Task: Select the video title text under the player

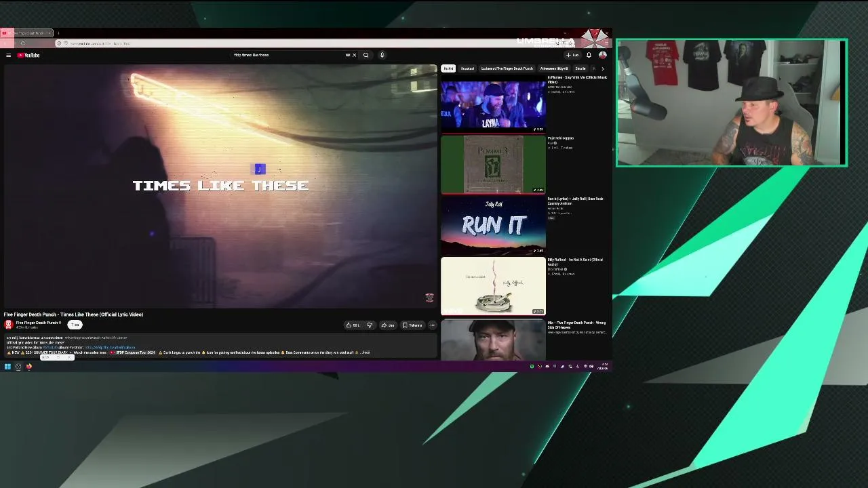Action: [x=74, y=314]
